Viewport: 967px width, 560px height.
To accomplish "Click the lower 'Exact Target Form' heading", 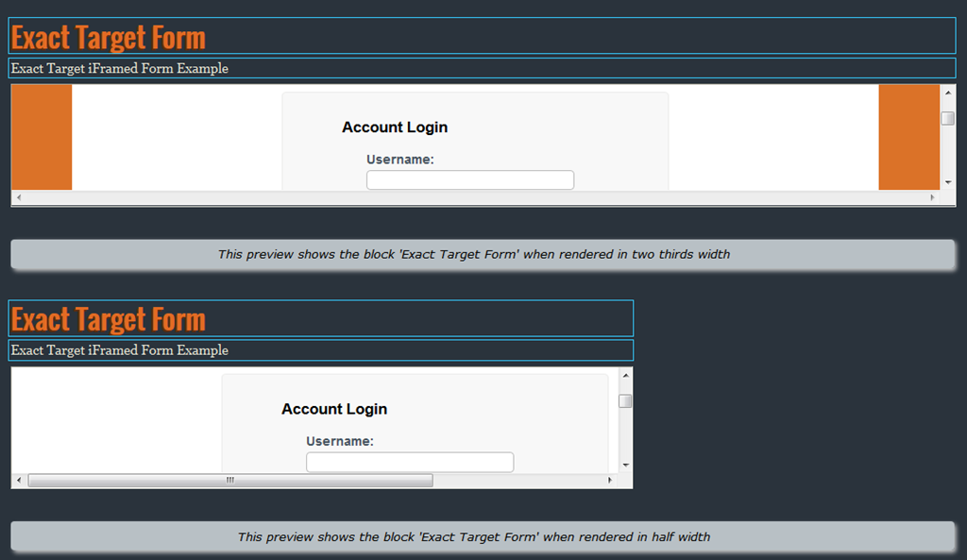I will 109,319.
